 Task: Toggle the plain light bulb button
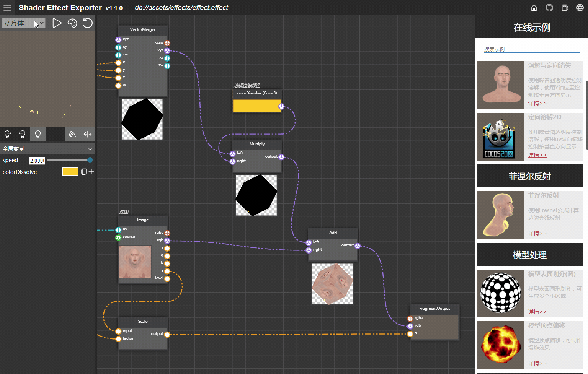coord(38,134)
